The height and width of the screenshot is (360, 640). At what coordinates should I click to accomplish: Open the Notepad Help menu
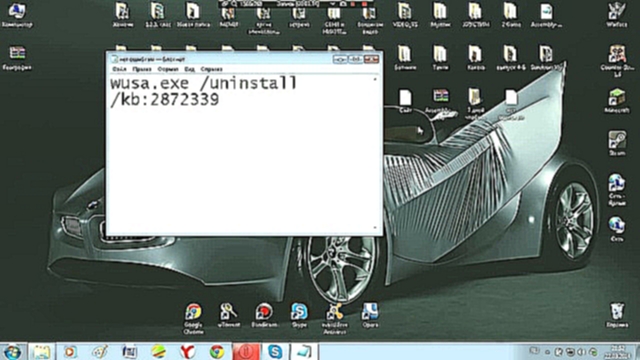(x=211, y=69)
